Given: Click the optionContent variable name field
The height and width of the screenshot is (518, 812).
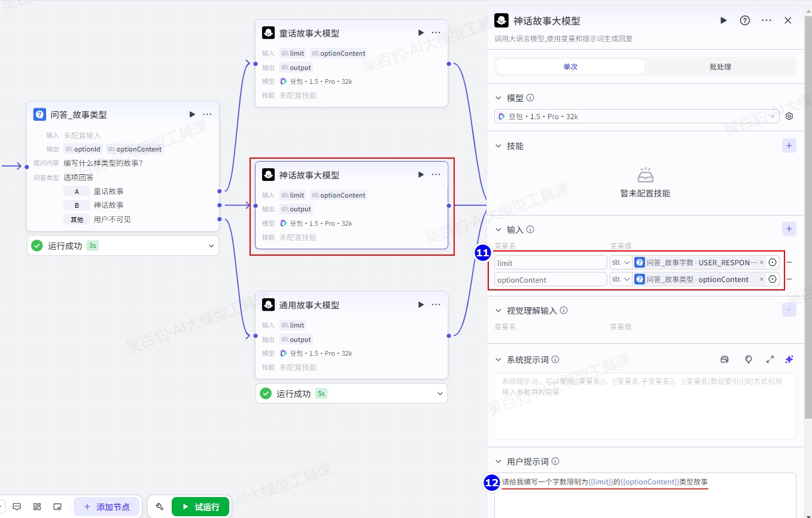Looking at the screenshot, I should [551, 280].
